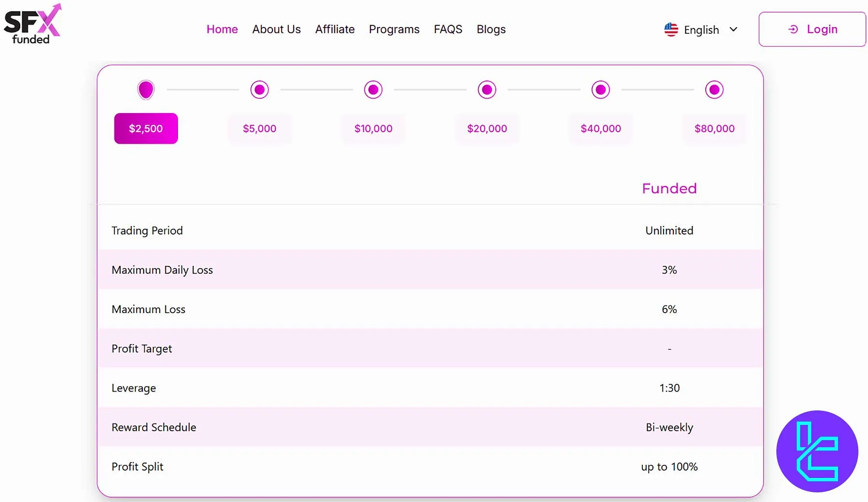Select the radio marker above $80,000

click(714, 89)
